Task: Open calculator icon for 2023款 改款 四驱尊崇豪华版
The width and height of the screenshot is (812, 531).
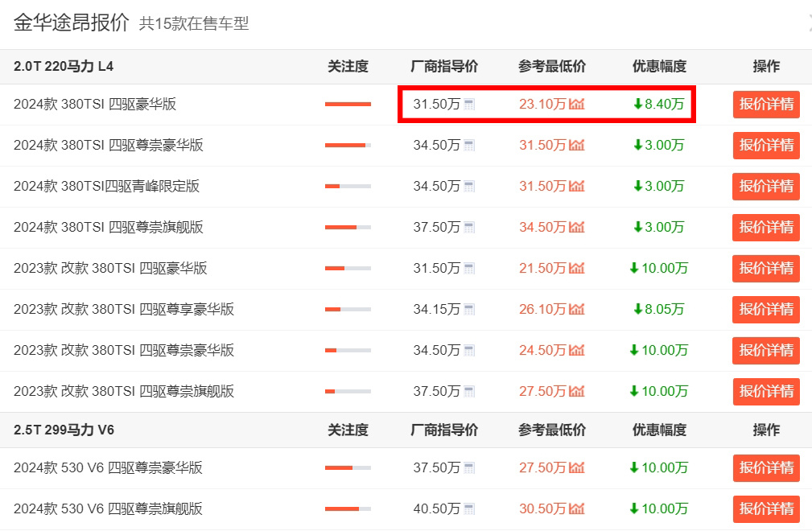Action: click(469, 350)
